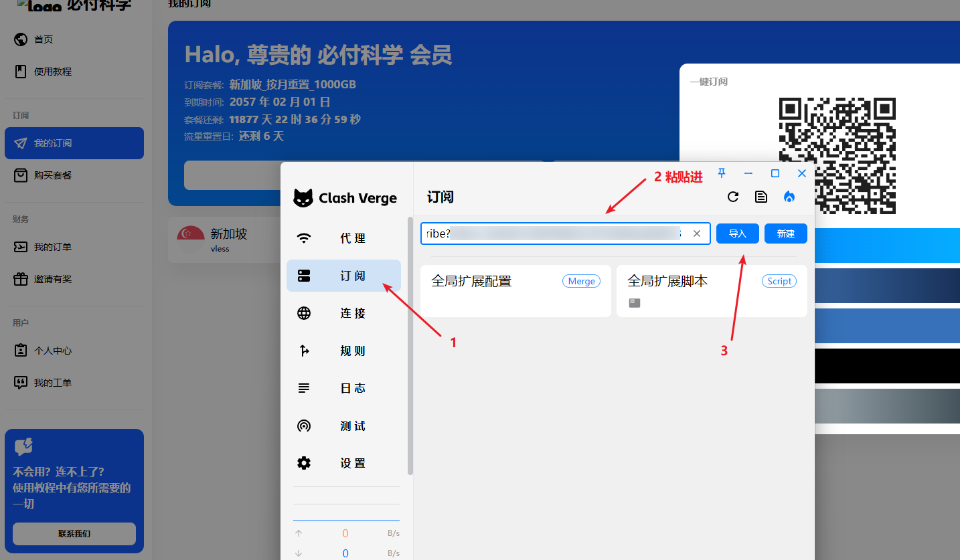Click the Clash Verge cat logo

(303, 198)
